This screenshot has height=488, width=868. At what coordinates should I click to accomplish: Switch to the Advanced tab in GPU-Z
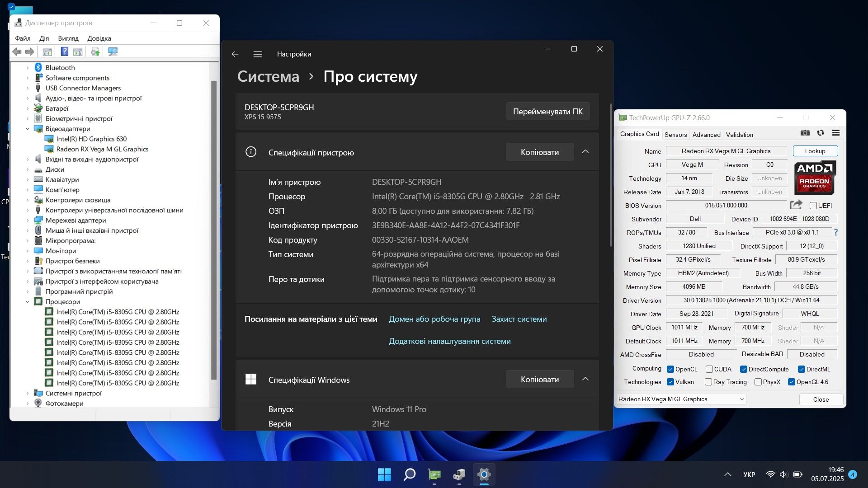coord(706,135)
